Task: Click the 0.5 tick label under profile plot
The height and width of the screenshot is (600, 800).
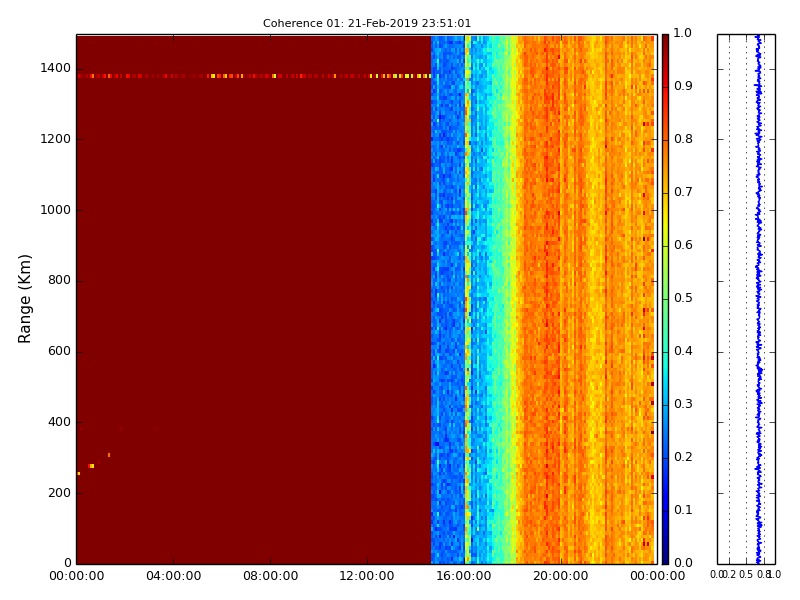Action: tap(745, 575)
